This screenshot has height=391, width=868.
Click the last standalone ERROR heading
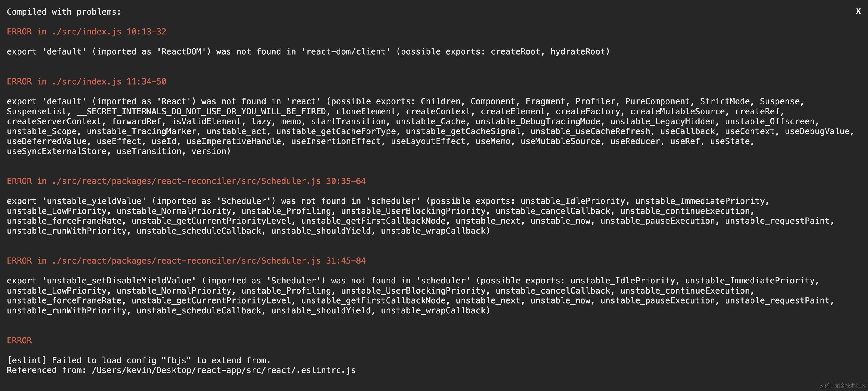(x=19, y=340)
